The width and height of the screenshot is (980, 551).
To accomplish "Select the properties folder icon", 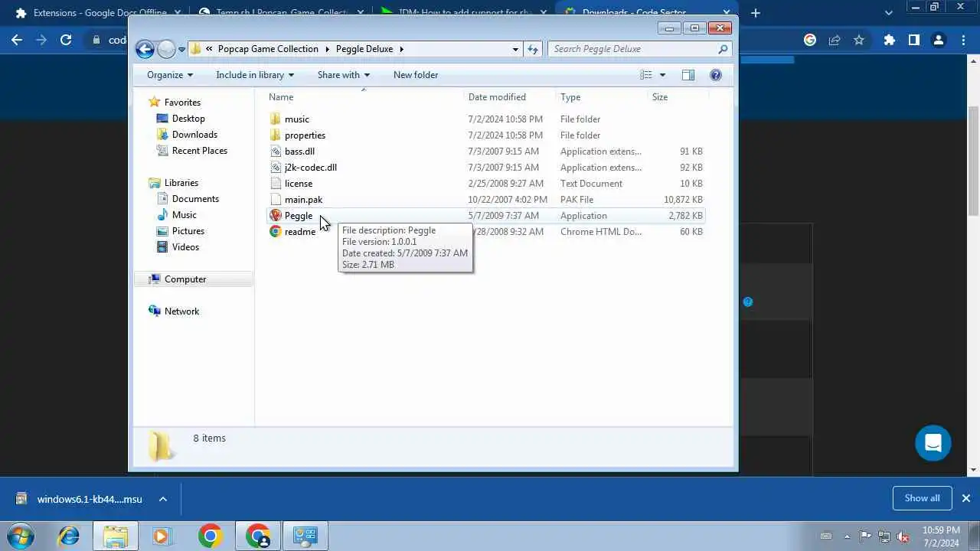I will tap(276, 135).
